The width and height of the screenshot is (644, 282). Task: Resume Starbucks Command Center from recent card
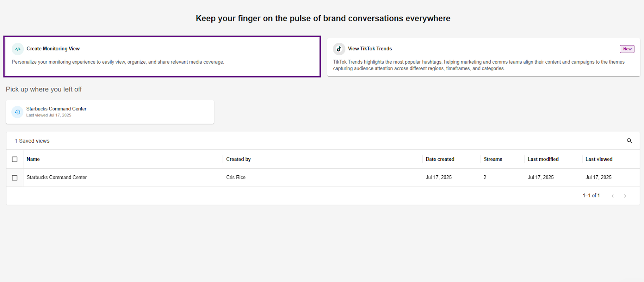tap(110, 112)
